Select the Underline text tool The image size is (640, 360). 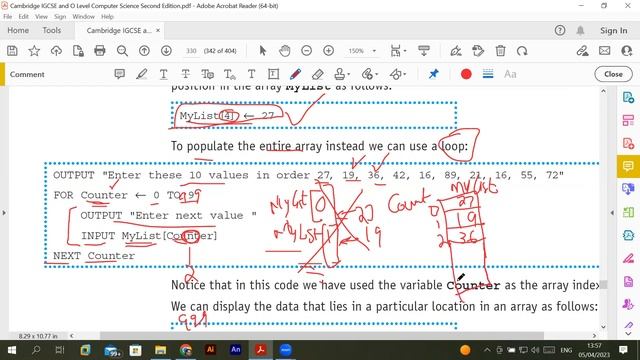point(163,74)
